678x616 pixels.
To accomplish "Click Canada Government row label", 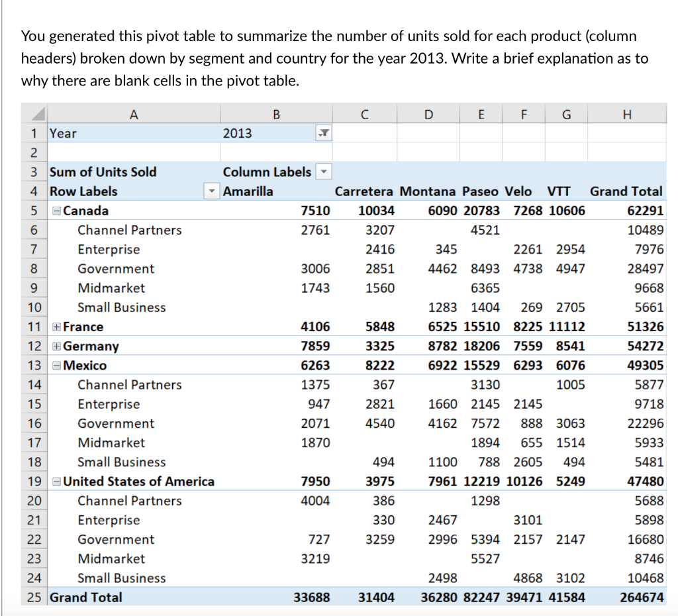I will pyautogui.click(x=116, y=269).
